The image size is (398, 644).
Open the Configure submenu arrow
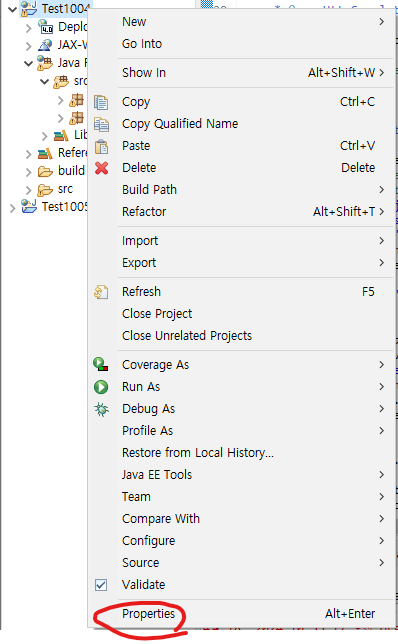pos(382,541)
